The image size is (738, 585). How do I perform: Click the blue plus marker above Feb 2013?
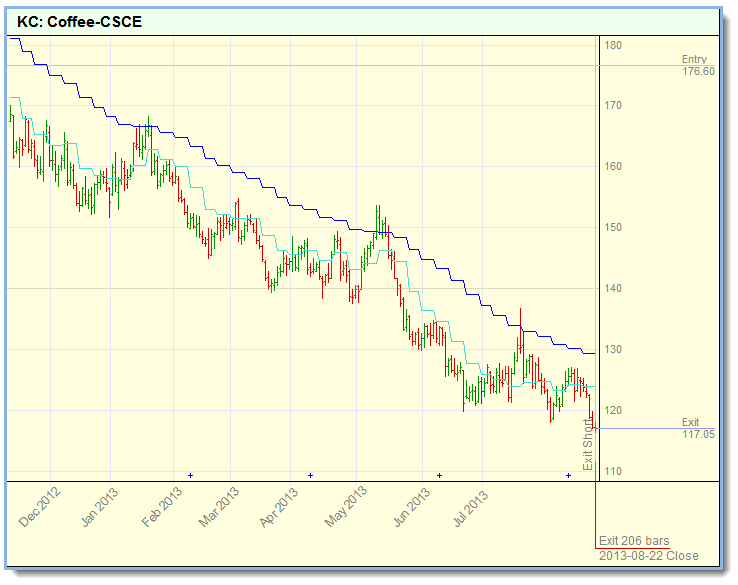pyautogui.click(x=189, y=474)
